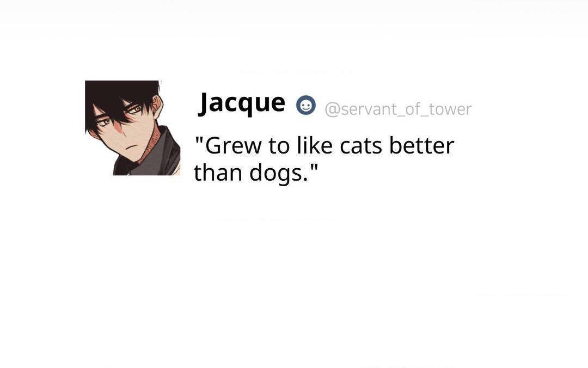Click the display name Jacque
This screenshot has height=368, width=588.
(242, 103)
